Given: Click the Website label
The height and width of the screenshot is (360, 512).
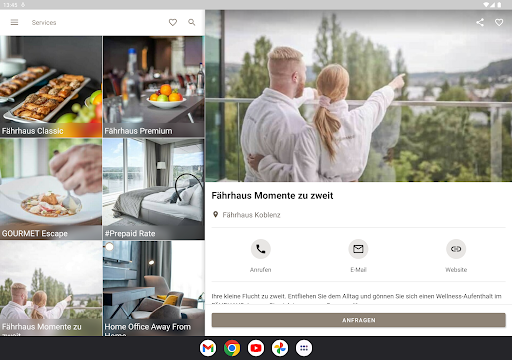Looking at the screenshot, I should click(456, 270).
